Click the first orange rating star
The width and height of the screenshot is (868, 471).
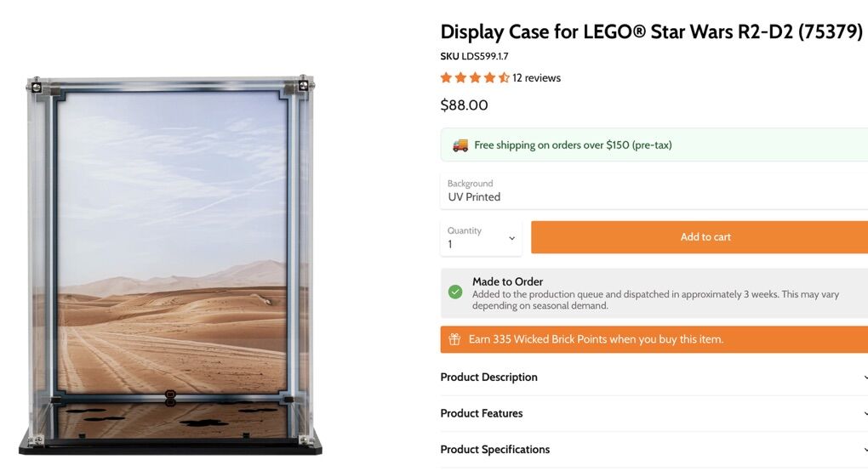pos(446,78)
